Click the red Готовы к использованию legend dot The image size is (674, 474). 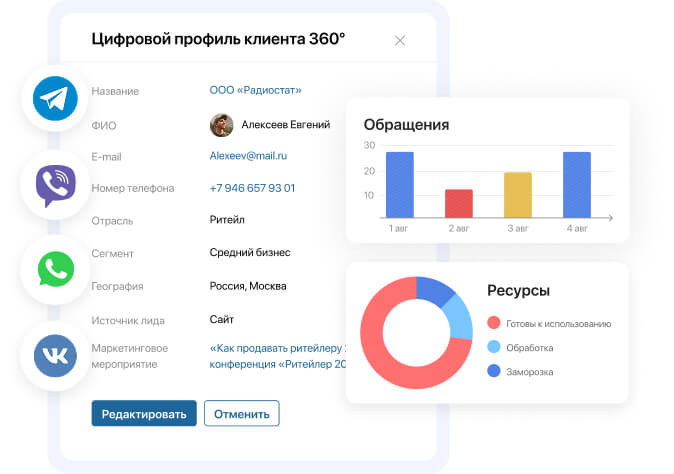[x=494, y=323]
